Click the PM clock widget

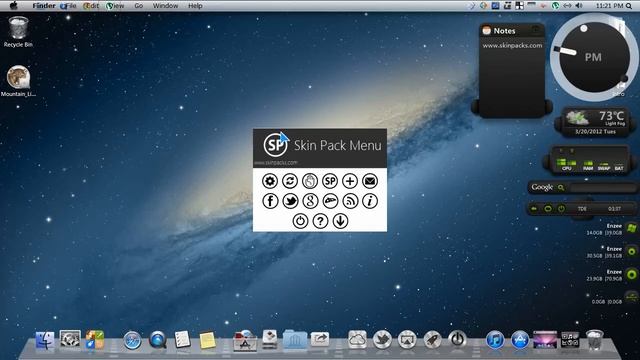(594, 57)
